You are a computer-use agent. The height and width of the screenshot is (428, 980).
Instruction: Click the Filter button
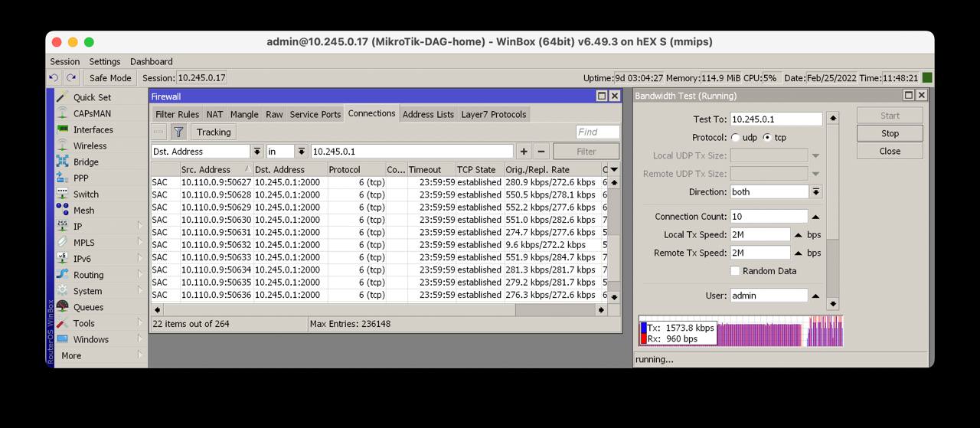(x=586, y=152)
